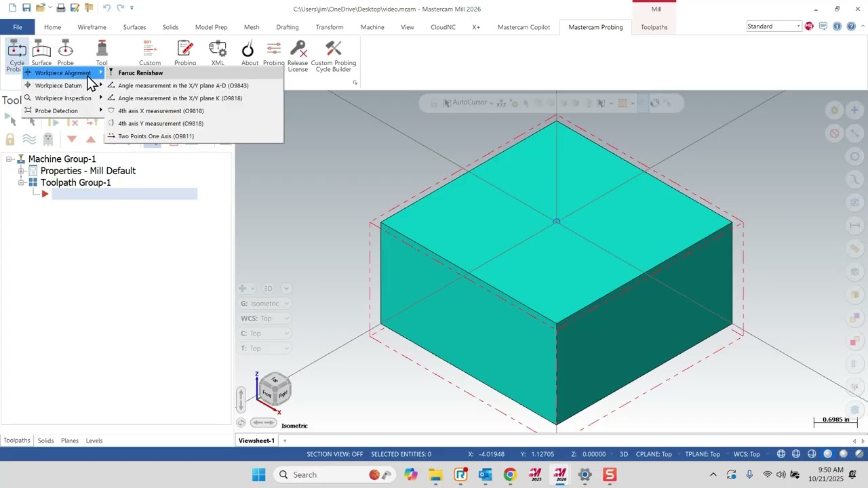Choose Angle measurement X/Y plane K (O9818)
This screenshot has width=868, height=488.
point(194,98)
